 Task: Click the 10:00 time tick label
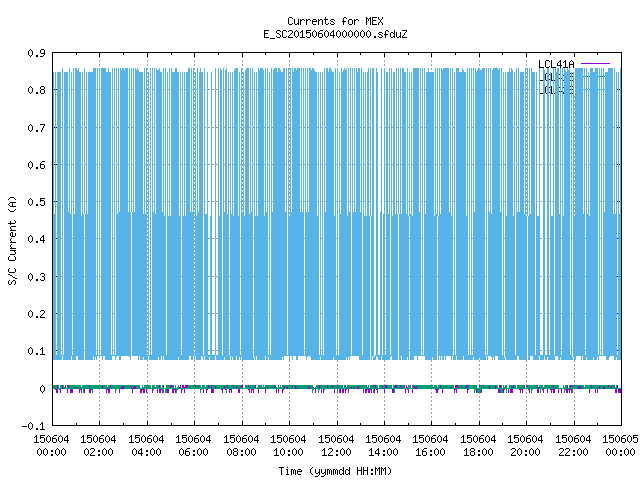point(288,452)
